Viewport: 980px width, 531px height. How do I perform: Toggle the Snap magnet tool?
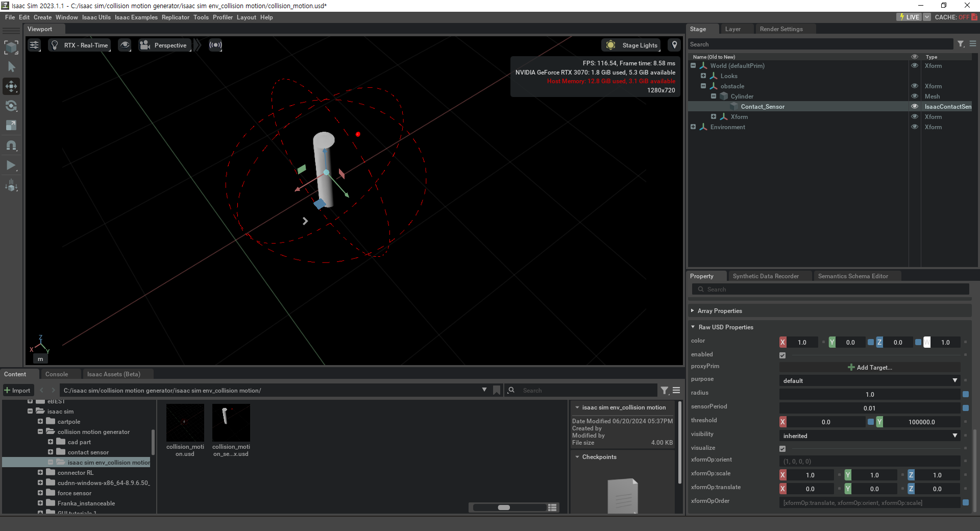[11, 146]
